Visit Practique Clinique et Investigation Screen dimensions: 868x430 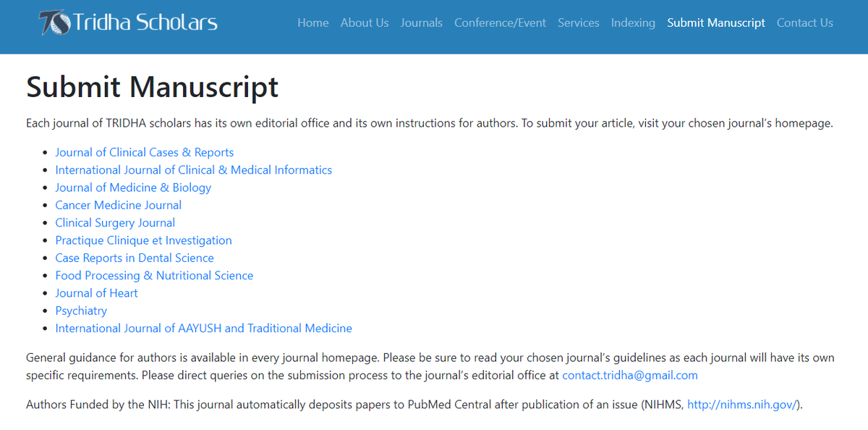pyautogui.click(x=144, y=240)
